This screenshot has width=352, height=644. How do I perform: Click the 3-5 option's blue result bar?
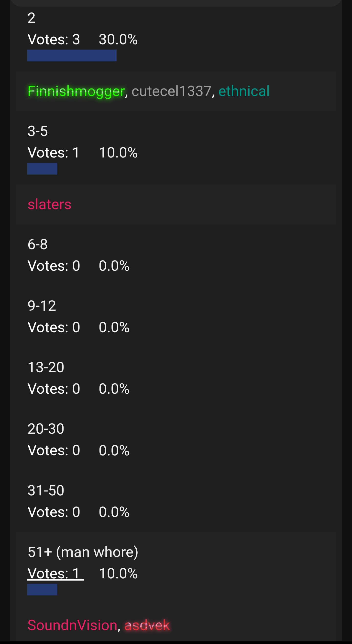coord(42,168)
